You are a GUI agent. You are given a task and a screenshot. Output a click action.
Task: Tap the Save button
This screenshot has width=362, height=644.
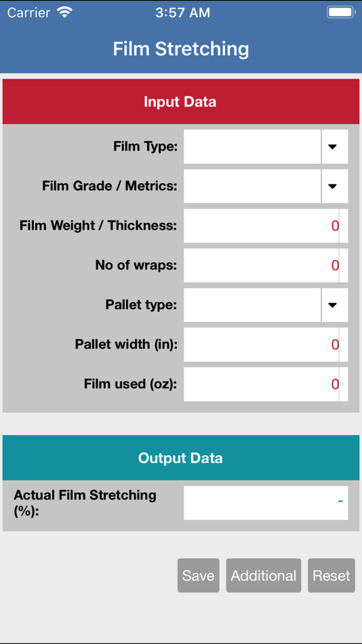pyautogui.click(x=199, y=576)
